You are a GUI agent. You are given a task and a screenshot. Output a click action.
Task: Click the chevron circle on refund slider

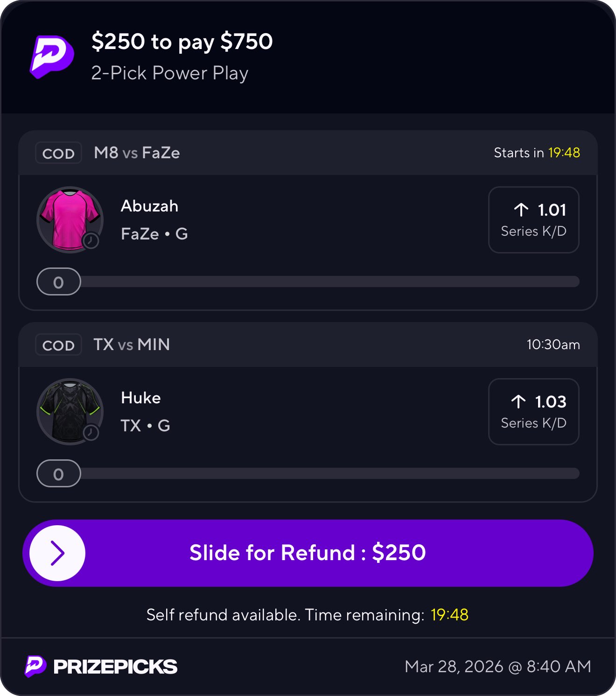[x=57, y=553]
